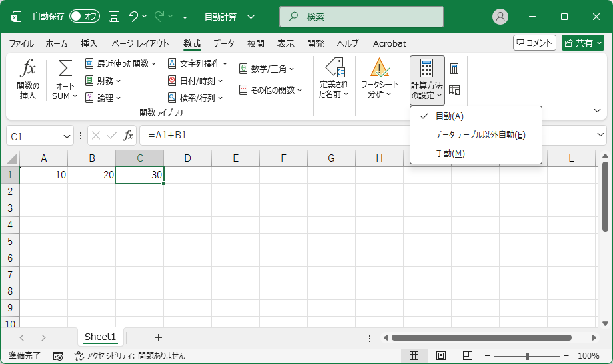Viewport: 613px width, 364px height.
Task: Switch to Page Layout view icon
Action: tap(441, 356)
